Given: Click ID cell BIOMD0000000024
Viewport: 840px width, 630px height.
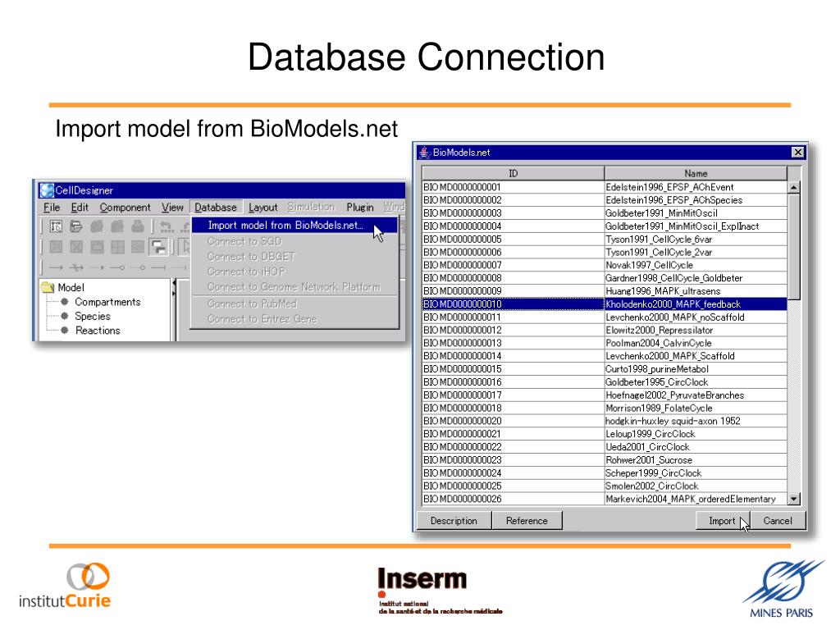Looking at the screenshot, I should pos(514,473).
